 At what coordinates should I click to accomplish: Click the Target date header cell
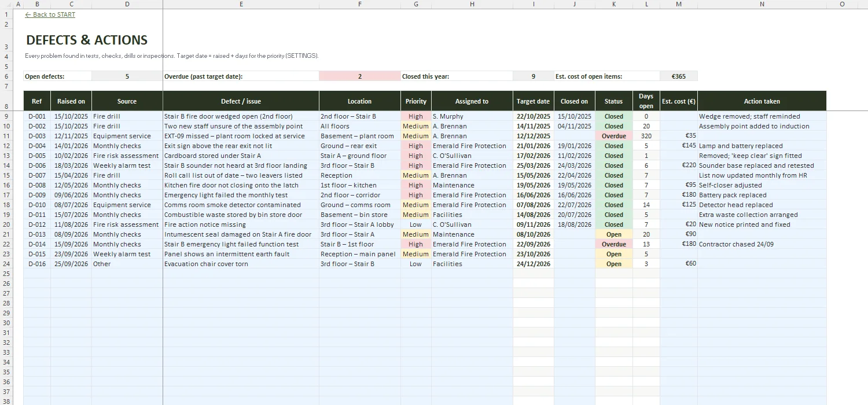pos(534,101)
